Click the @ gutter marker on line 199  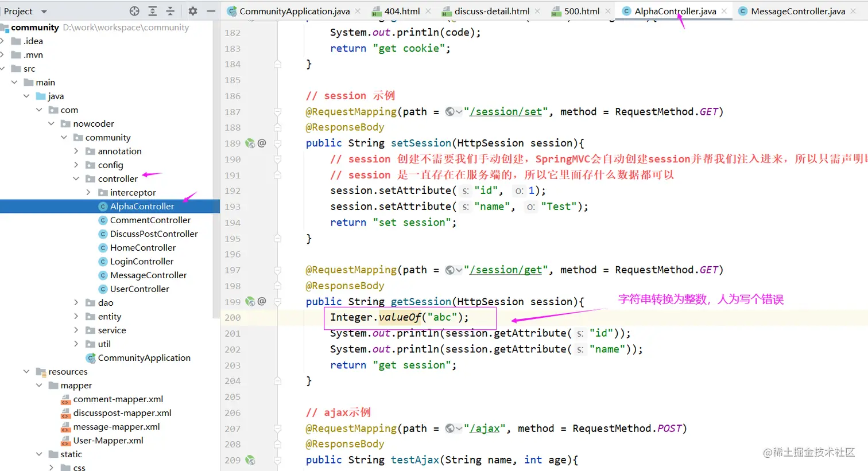(262, 301)
